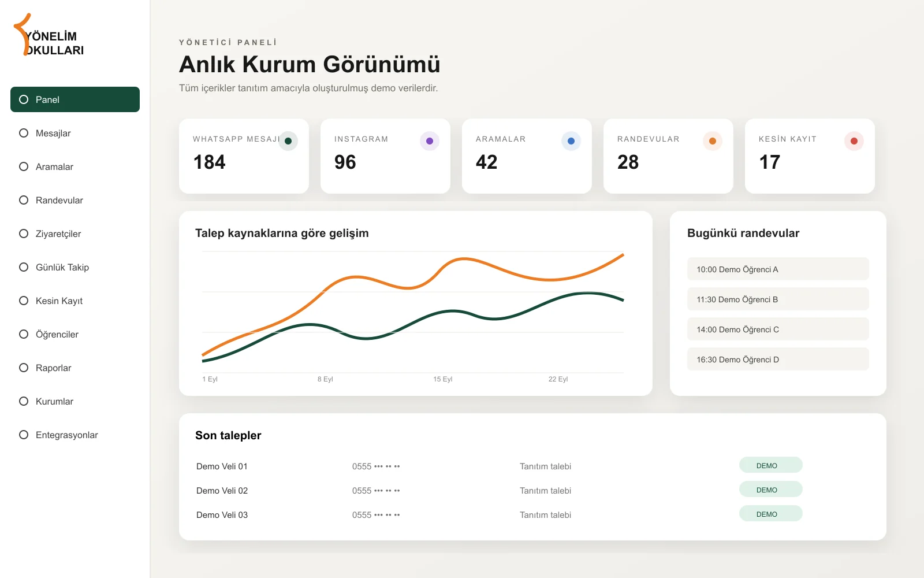Open the 11:30 Demo Öğrenci B appointment

(x=778, y=299)
